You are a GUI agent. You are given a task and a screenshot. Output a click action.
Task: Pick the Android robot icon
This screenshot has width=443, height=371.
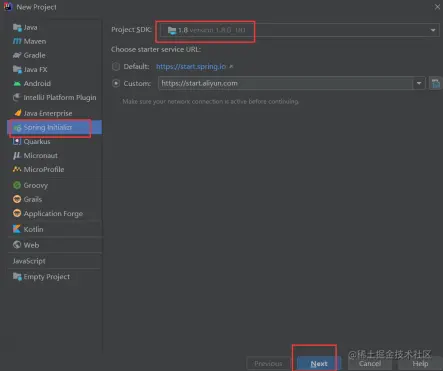pyautogui.click(x=17, y=83)
